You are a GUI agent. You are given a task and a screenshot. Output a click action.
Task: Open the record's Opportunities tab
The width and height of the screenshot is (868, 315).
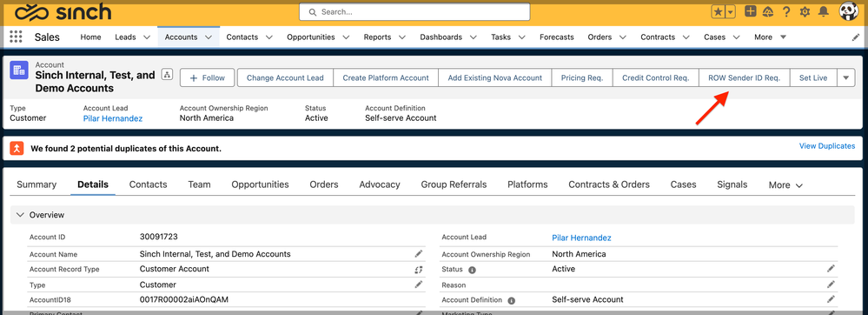pos(260,184)
